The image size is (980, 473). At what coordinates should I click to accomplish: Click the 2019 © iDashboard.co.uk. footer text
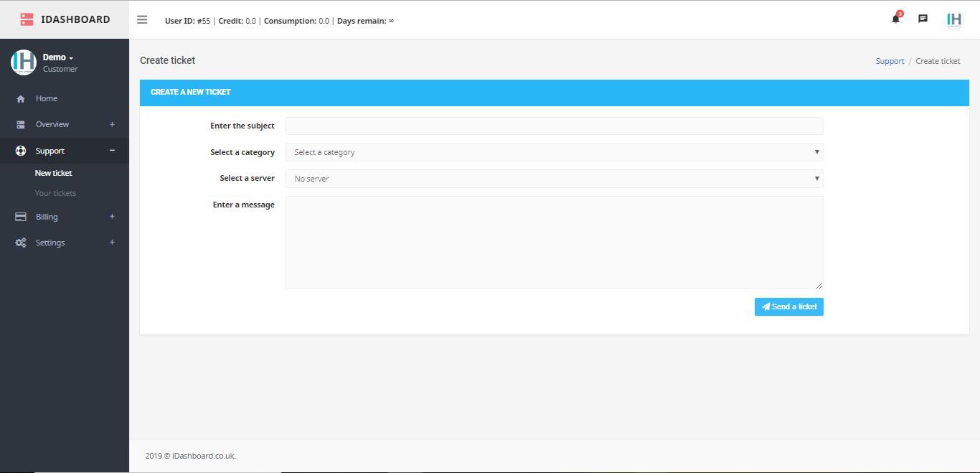191,456
